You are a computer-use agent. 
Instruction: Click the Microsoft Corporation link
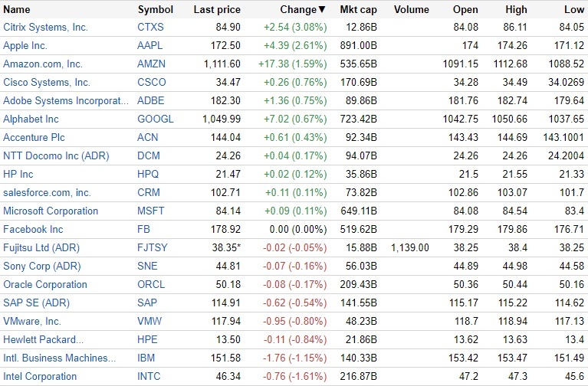point(51,211)
